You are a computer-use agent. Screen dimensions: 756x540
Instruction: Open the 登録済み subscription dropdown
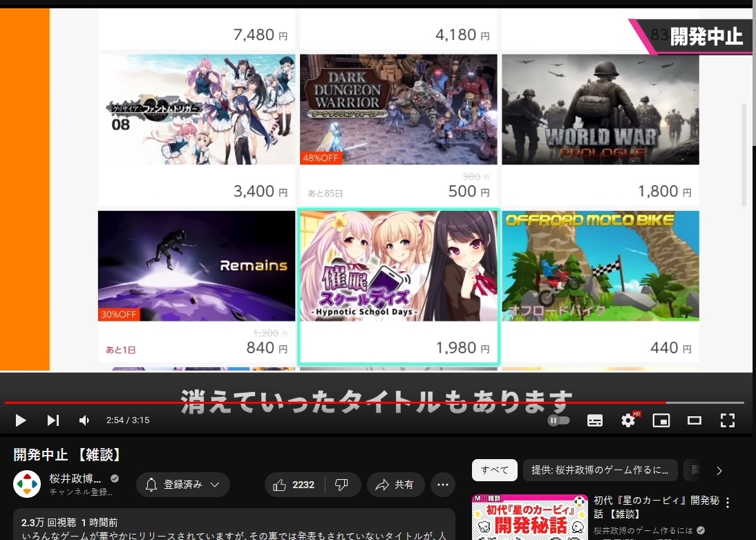coord(182,485)
